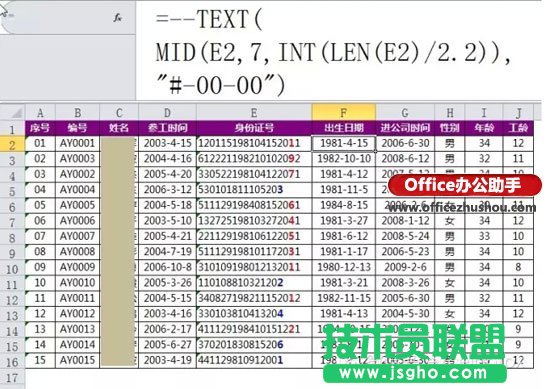This screenshot has width=550, height=389.
Task: Select sequence number cell 15
Action: point(40,360)
